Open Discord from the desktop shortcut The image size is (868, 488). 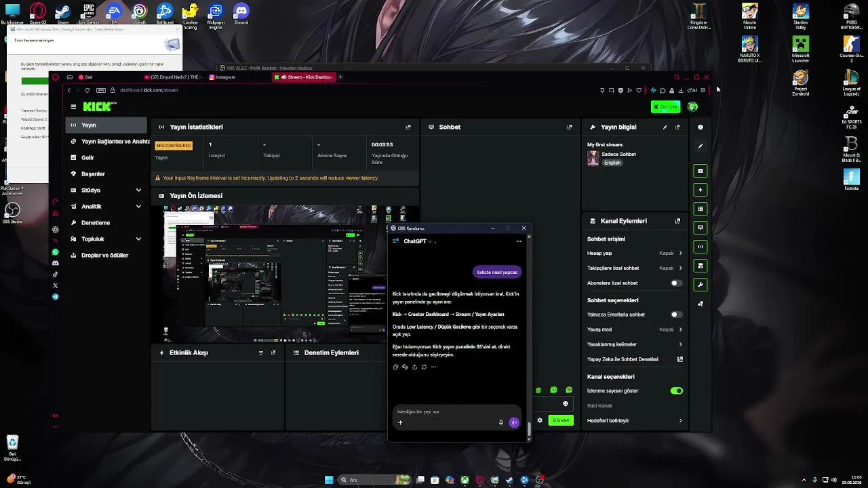tap(241, 14)
